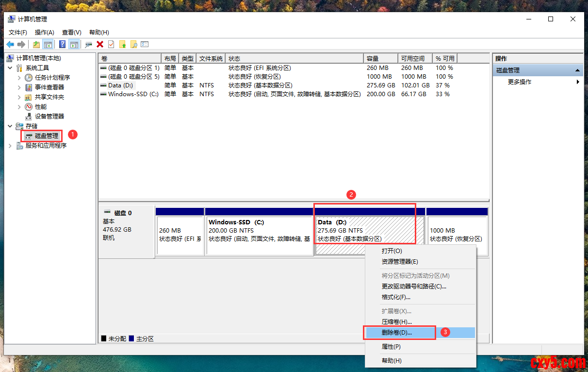Toggle show/hide console tree toolbar button
588x372 pixels.
pyautogui.click(x=48, y=45)
